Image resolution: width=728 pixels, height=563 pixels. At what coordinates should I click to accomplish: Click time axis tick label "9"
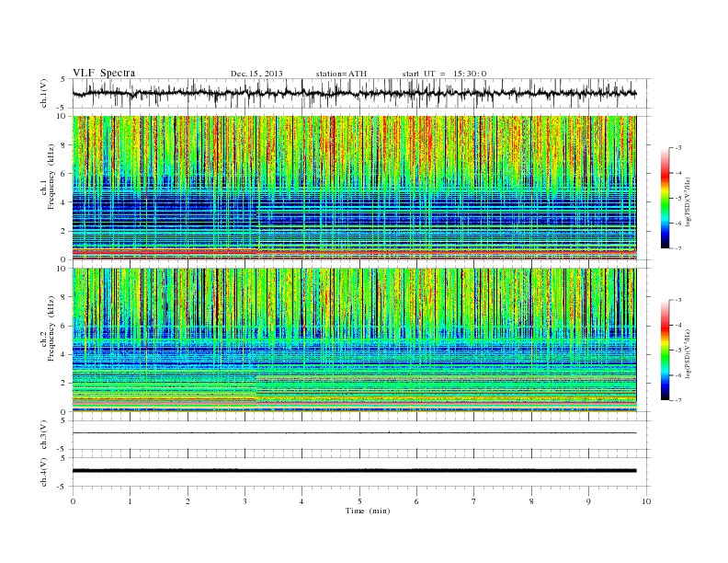pyautogui.click(x=588, y=501)
